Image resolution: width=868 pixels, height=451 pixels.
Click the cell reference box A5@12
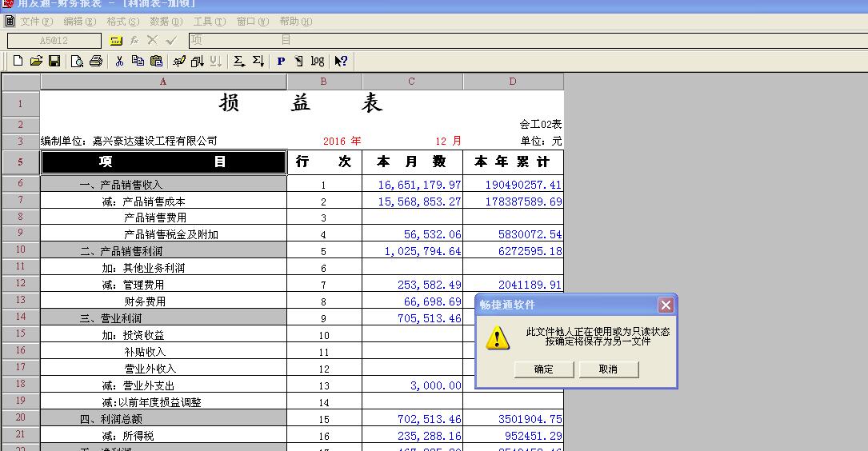(x=54, y=41)
